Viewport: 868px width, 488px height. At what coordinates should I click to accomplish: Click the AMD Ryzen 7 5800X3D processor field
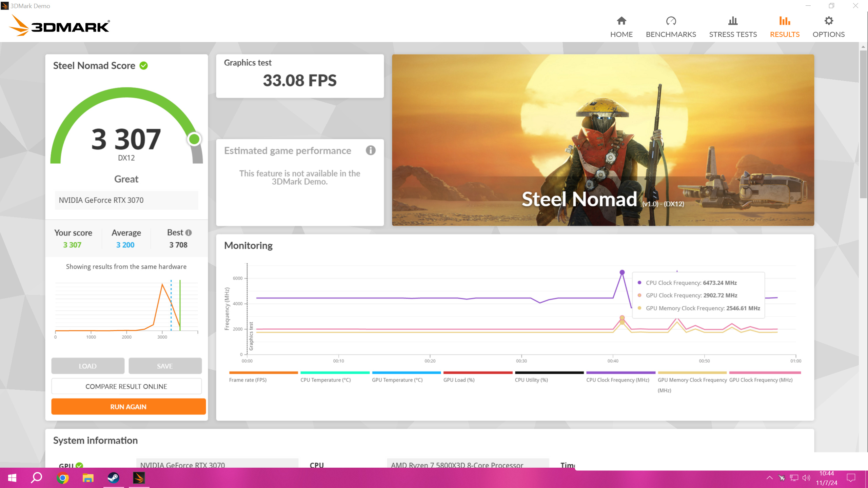click(x=468, y=463)
